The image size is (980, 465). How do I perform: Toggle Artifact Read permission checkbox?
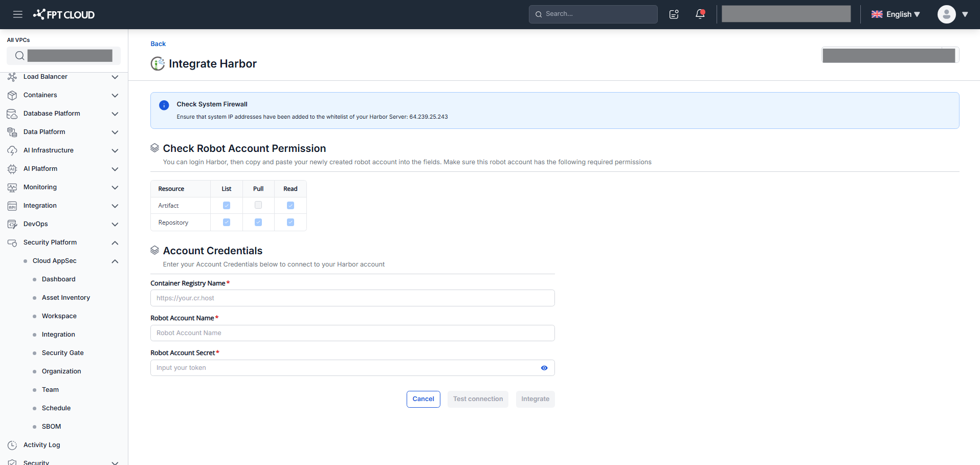(291, 205)
